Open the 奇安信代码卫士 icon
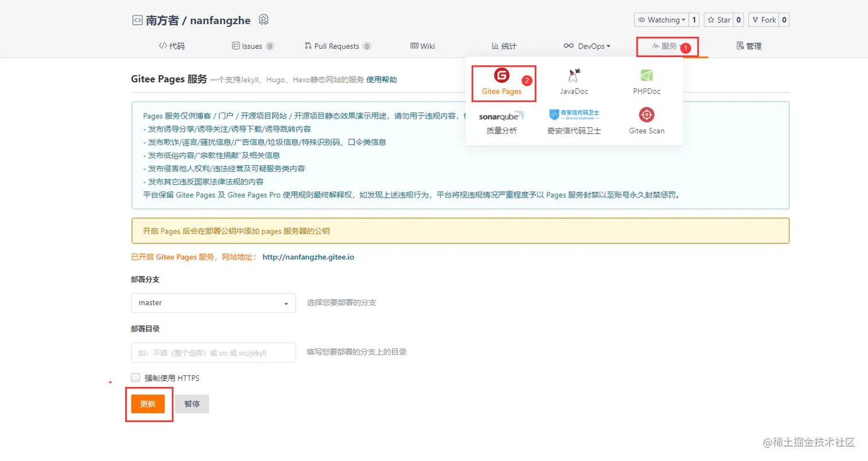Viewport: 868px width, 461px height. [x=574, y=114]
